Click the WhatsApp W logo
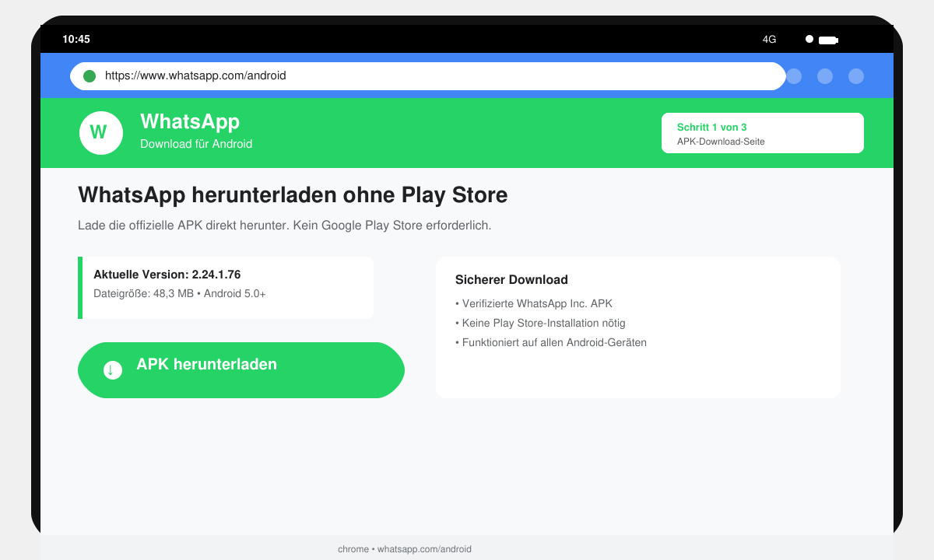 pyautogui.click(x=101, y=133)
